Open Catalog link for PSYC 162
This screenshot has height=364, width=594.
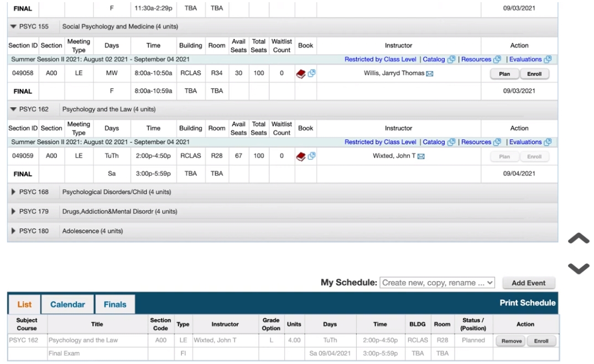point(434,142)
